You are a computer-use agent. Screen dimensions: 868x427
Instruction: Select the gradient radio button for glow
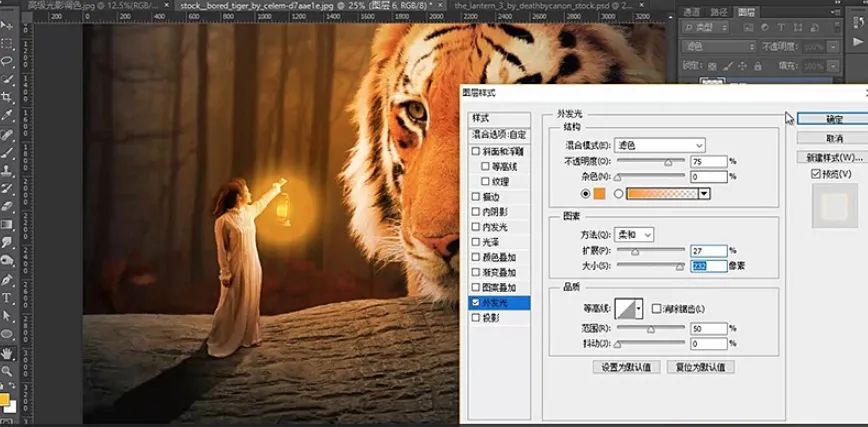tap(619, 194)
